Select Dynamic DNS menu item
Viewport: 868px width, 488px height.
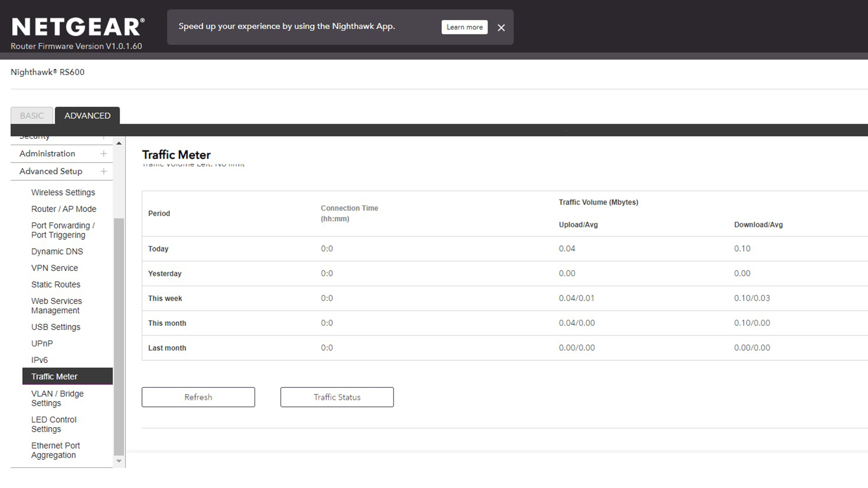click(x=57, y=251)
